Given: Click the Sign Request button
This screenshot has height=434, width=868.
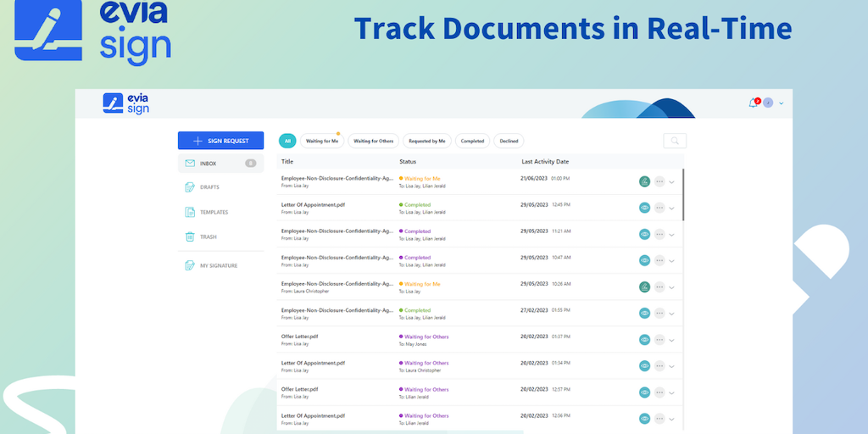Looking at the screenshot, I should [x=220, y=141].
